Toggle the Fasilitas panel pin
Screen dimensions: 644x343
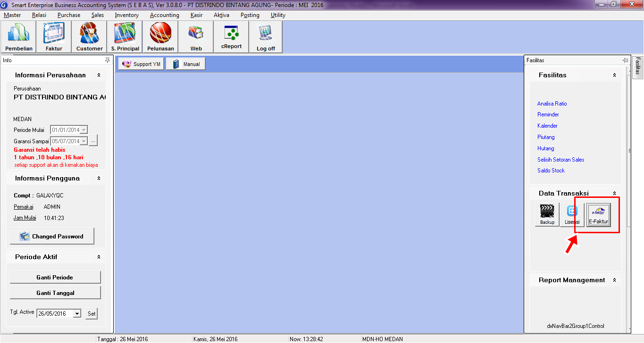pos(625,60)
